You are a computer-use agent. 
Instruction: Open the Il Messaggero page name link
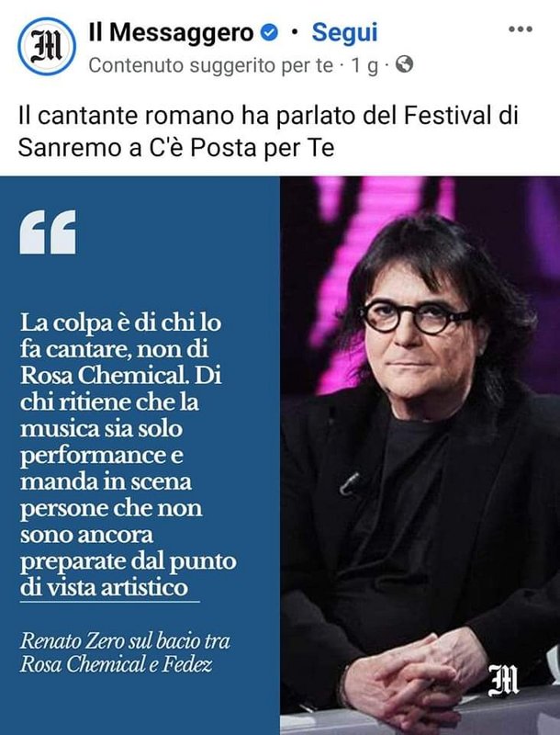pos(171,33)
